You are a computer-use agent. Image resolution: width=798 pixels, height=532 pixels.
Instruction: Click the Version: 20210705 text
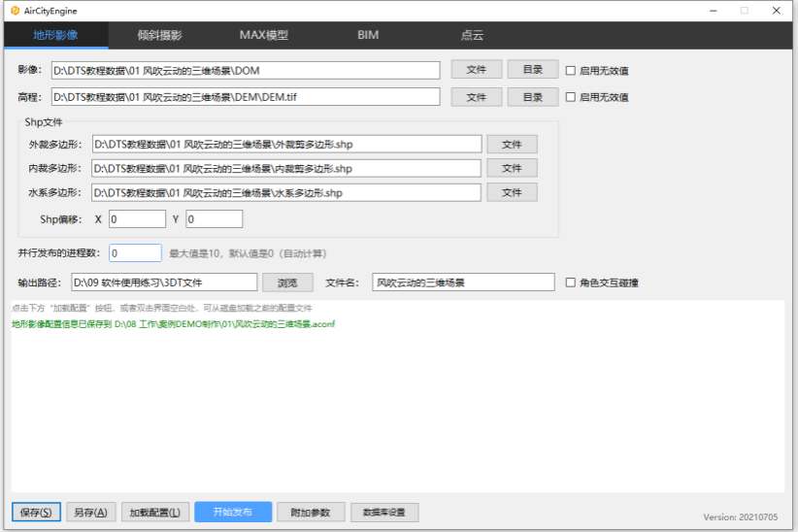tap(741, 517)
